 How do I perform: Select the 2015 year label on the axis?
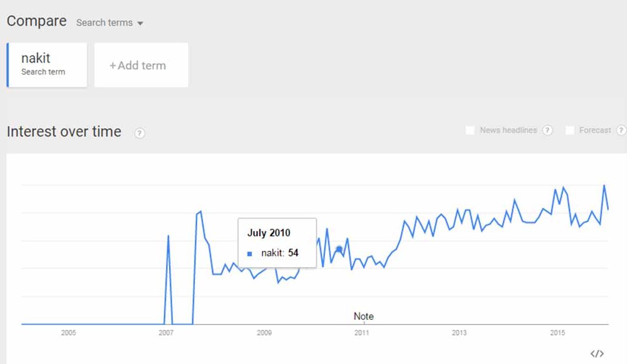click(x=557, y=333)
